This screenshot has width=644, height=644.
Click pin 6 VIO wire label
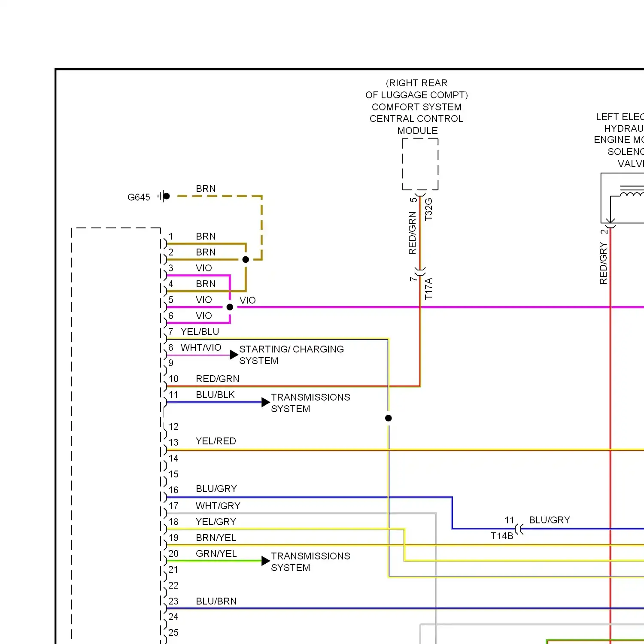click(x=204, y=316)
